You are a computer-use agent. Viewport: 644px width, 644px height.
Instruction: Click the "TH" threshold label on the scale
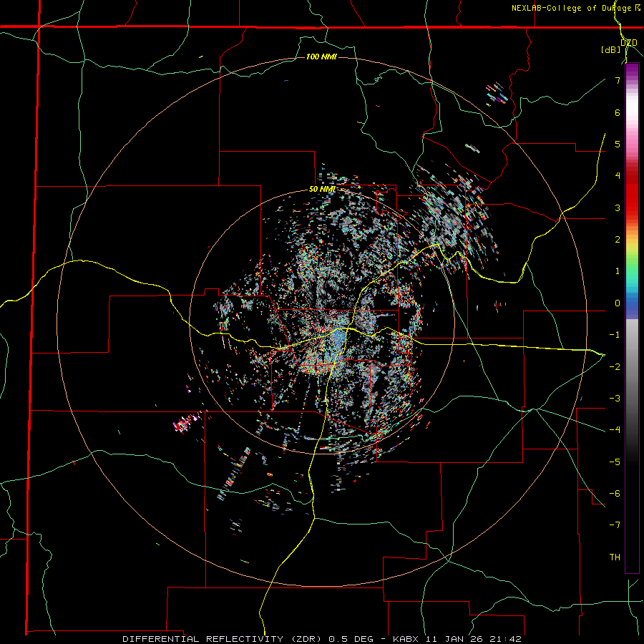pyautogui.click(x=615, y=557)
